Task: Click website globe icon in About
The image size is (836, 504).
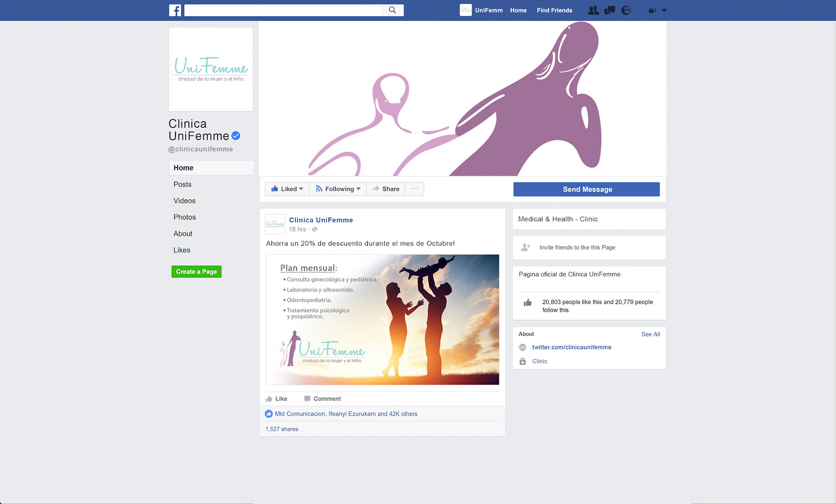Action: coord(522,347)
